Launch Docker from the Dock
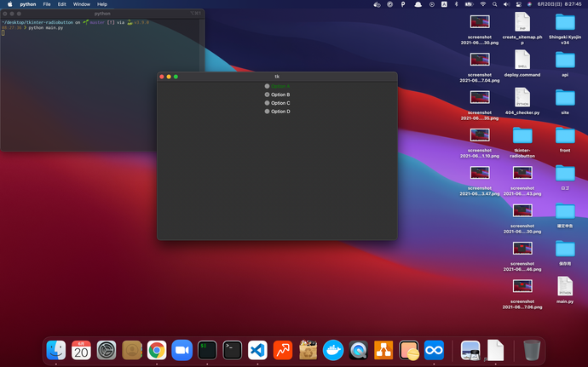Viewport: 588px width, 367px height. pyautogui.click(x=333, y=350)
